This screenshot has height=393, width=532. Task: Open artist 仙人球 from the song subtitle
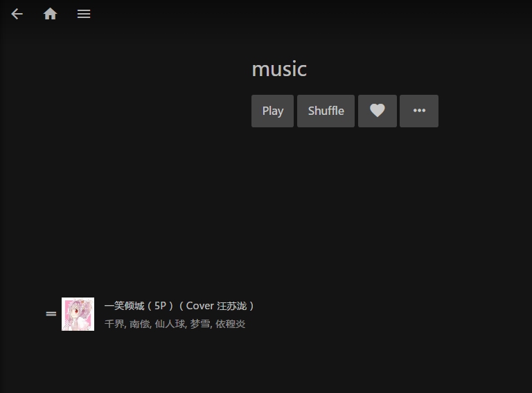(x=170, y=324)
